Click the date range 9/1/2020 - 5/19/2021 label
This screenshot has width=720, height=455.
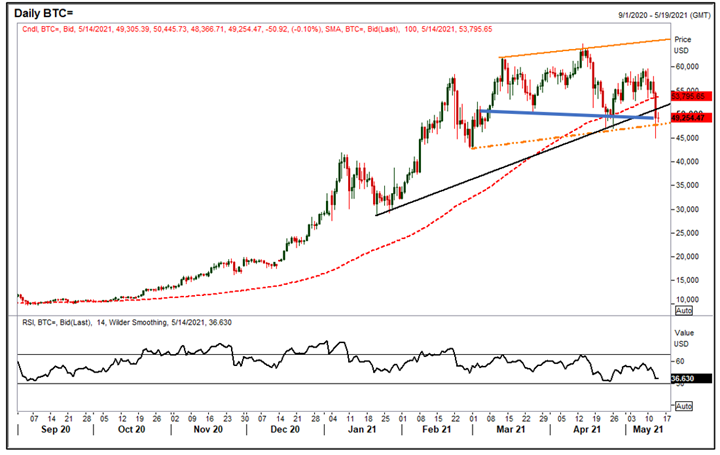coord(664,15)
